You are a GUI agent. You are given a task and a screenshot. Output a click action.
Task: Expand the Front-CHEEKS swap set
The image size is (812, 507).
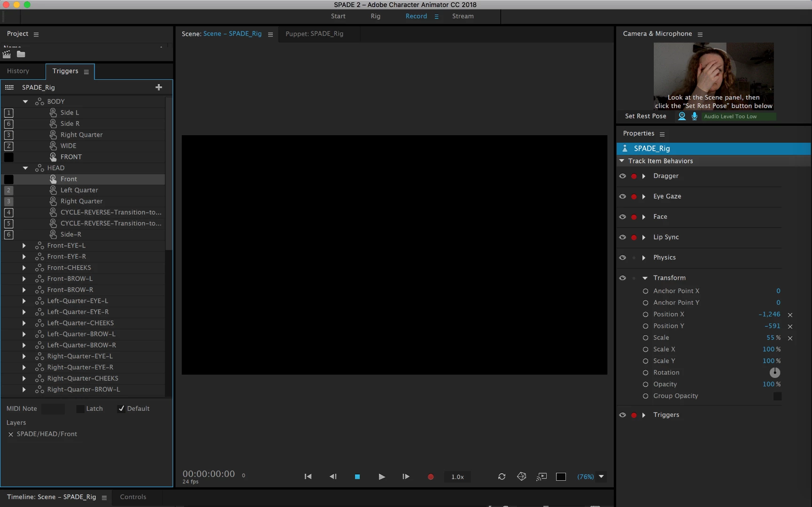[24, 268]
